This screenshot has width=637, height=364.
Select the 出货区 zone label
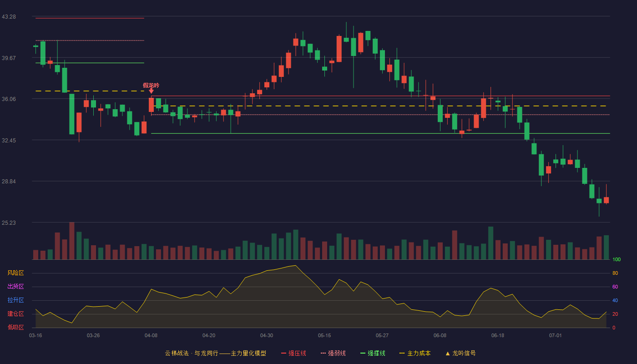pos(15,287)
